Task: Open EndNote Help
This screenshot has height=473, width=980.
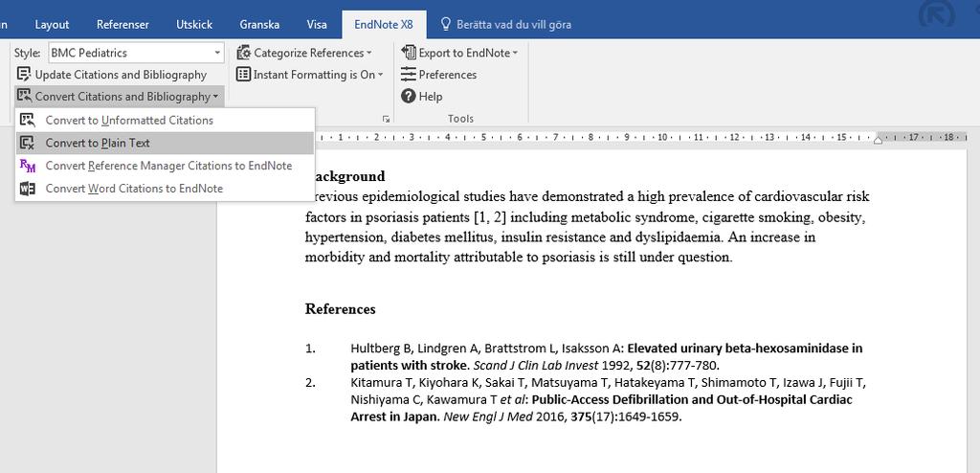Action: 422,97
